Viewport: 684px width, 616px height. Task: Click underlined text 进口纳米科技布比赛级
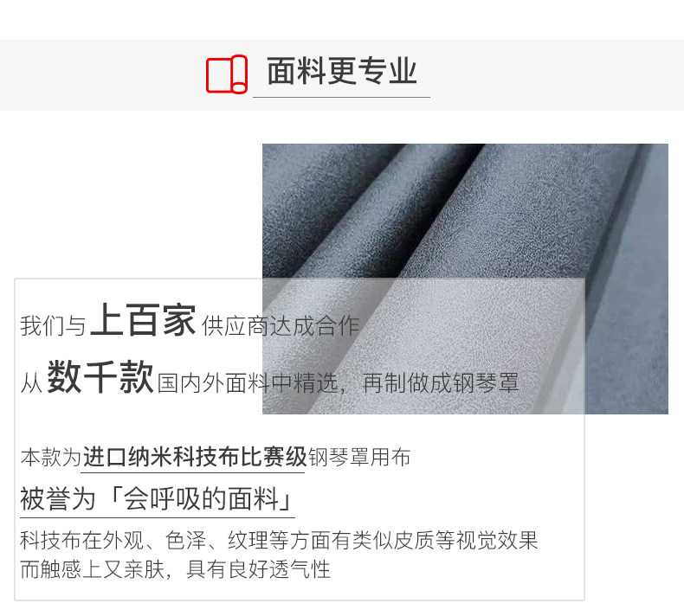click(x=195, y=458)
